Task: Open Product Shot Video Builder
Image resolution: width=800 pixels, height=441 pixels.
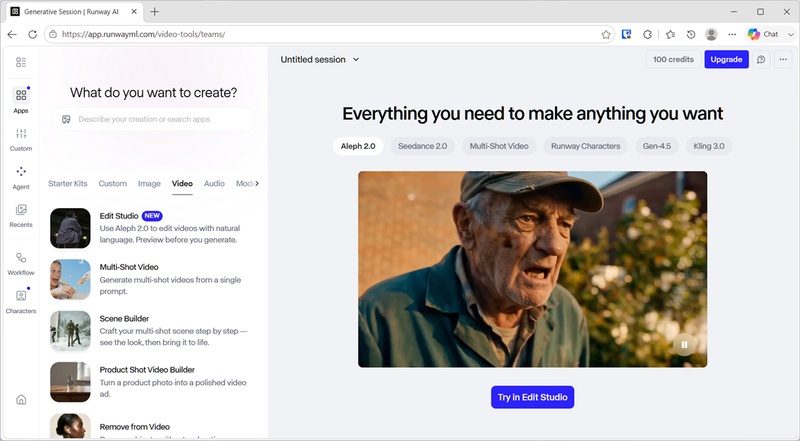Action: (151, 382)
